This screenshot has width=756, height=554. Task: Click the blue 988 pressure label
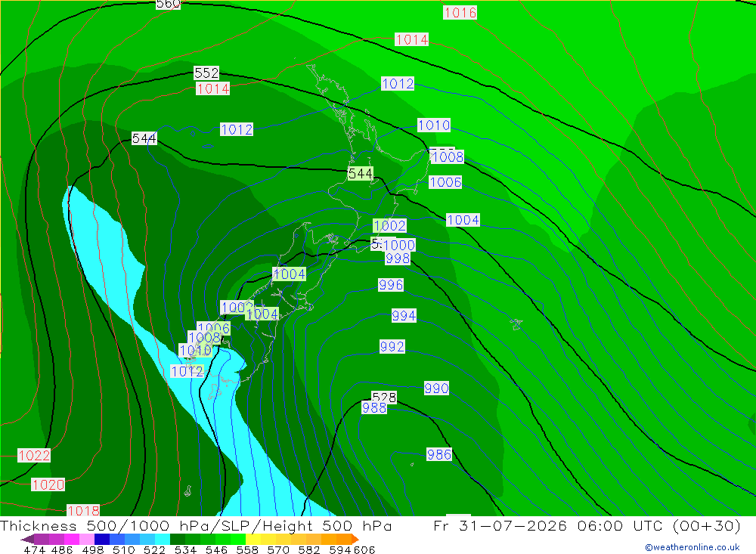(x=374, y=408)
